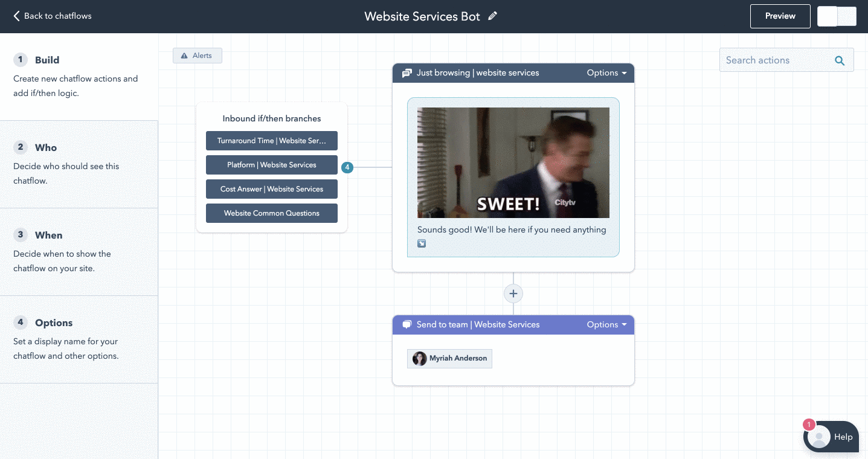Click the Inbound if/then branches heading
This screenshot has width=868, height=459.
(x=272, y=119)
